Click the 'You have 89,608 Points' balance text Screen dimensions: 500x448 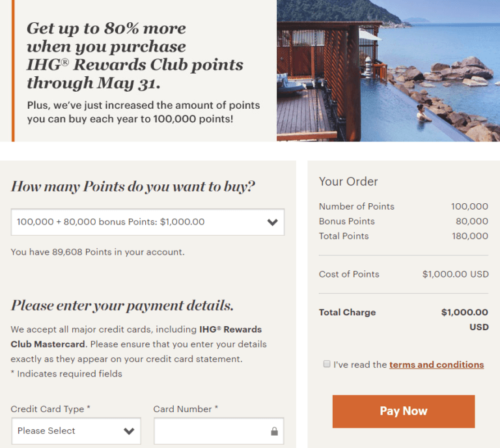click(98, 251)
